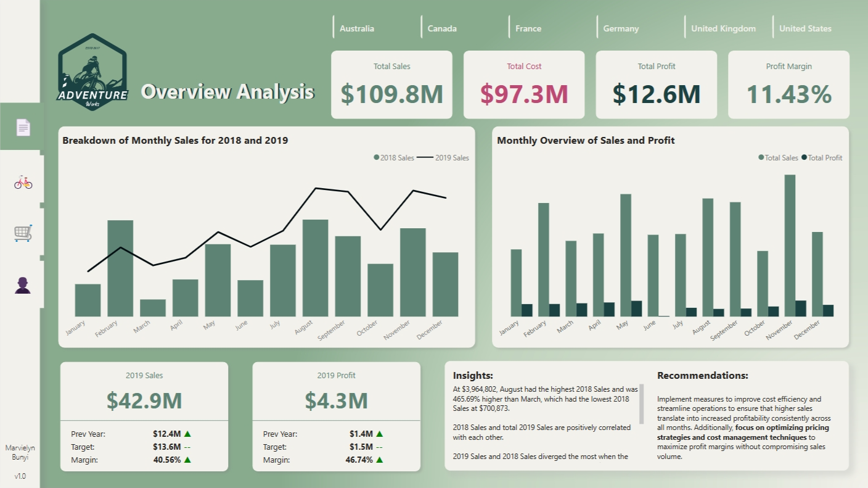
Task: Click the Insights text scrollbar
Action: point(642,403)
